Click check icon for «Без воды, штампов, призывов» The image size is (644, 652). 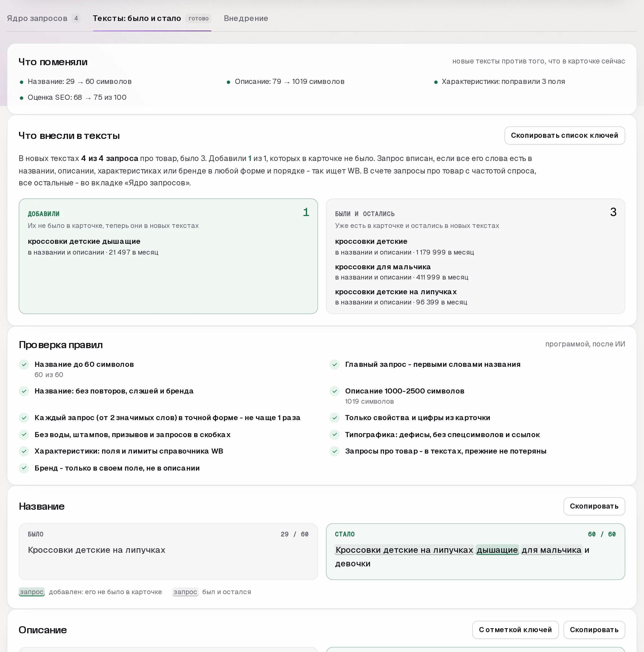pyautogui.click(x=24, y=435)
